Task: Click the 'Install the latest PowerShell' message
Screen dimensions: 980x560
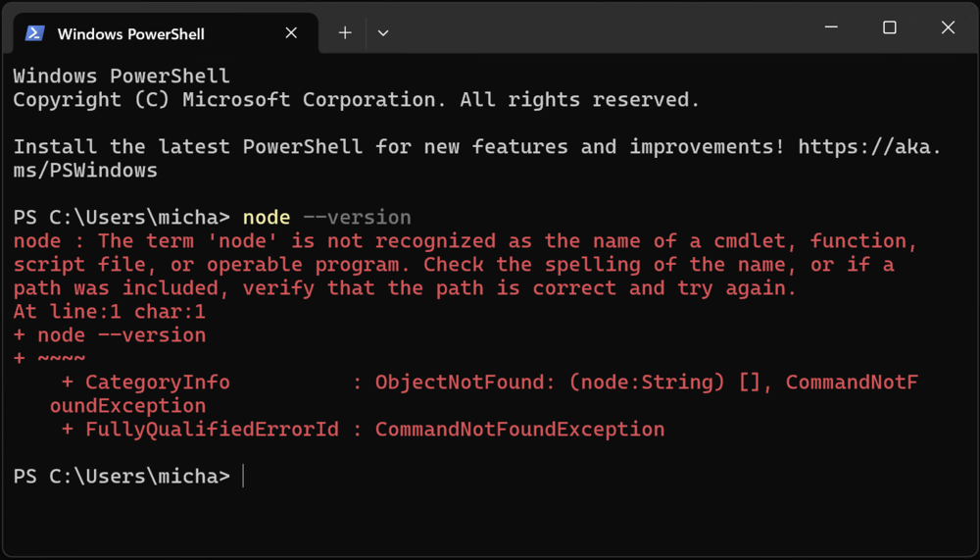Action: (x=477, y=158)
